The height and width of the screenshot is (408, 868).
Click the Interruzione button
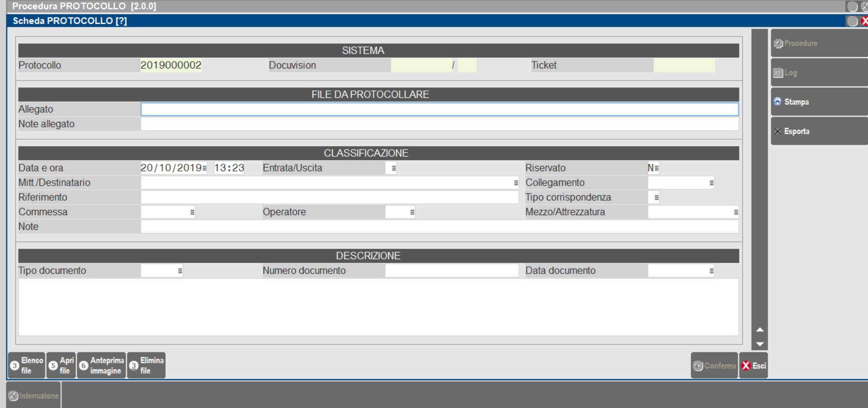pyautogui.click(x=34, y=396)
